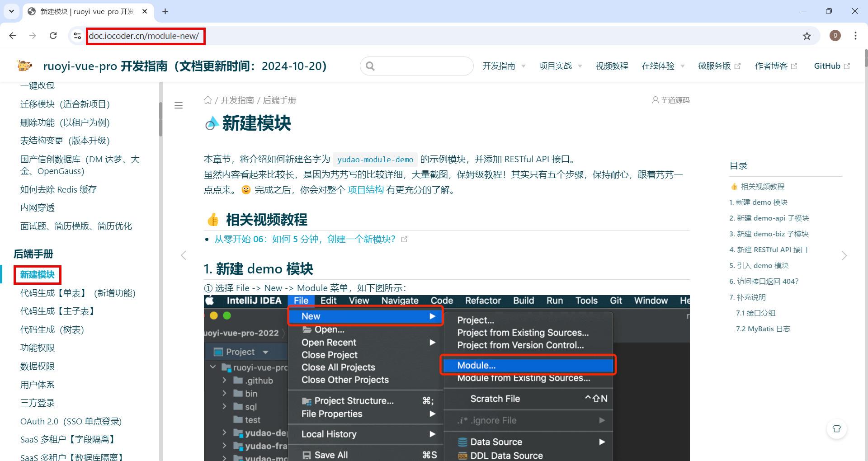Open sidebar item 国产信创数据库
The width and height of the screenshot is (868, 461).
click(80, 165)
